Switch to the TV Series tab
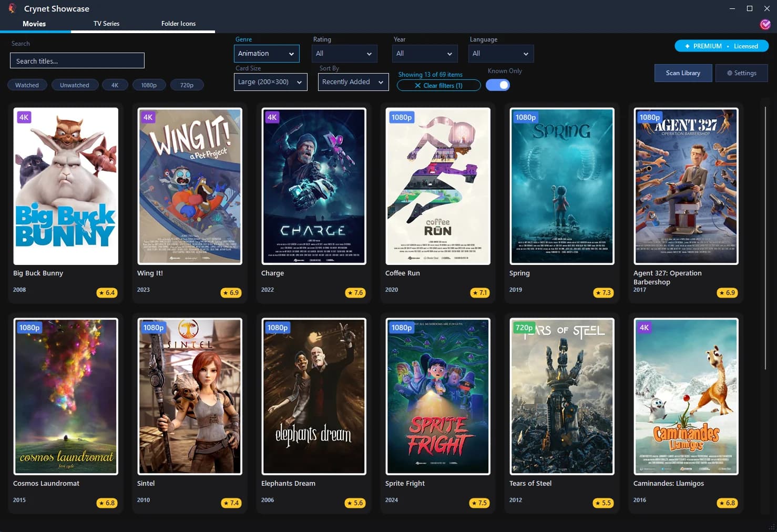The height and width of the screenshot is (532, 777). [x=106, y=24]
